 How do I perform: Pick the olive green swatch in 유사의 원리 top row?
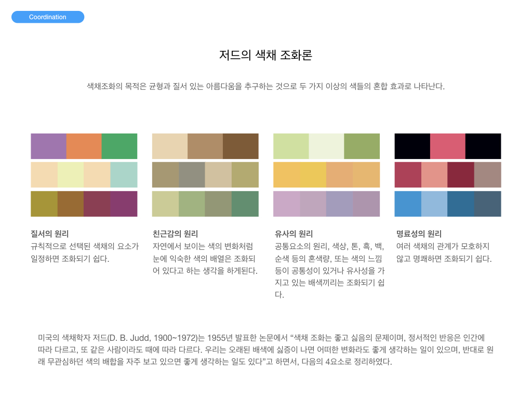pyautogui.click(x=362, y=146)
